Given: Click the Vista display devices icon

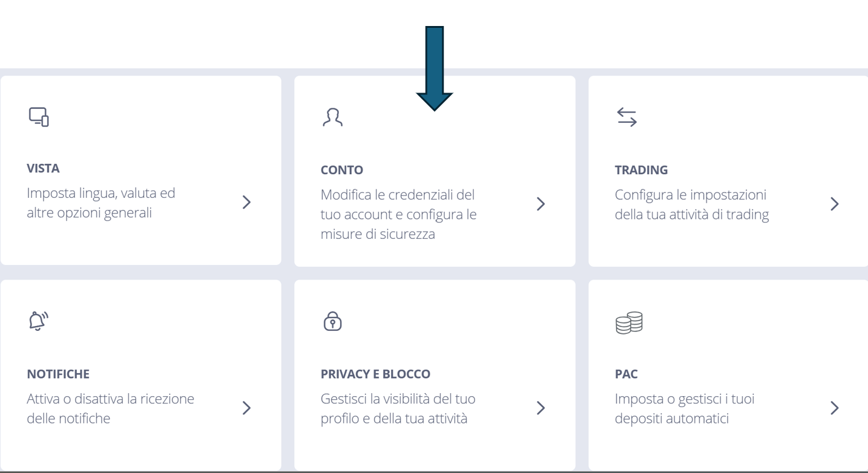Looking at the screenshot, I should coord(39,117).
